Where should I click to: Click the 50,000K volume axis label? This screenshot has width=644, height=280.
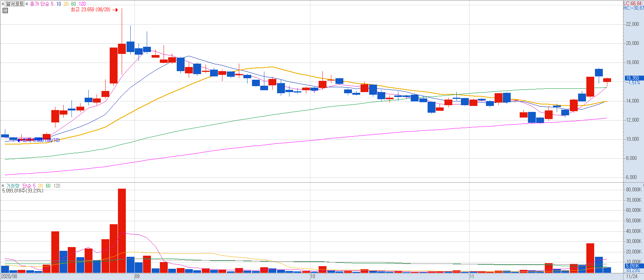pos(634,220)
